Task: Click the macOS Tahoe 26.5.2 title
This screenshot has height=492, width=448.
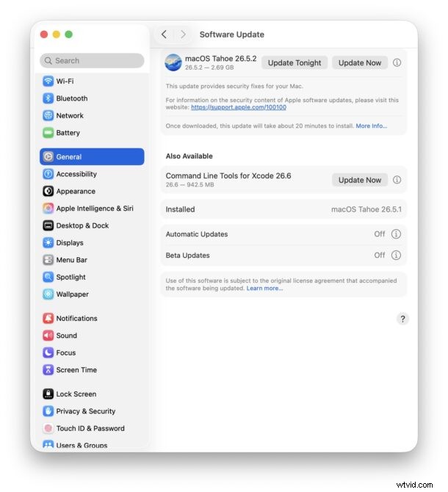Action: (x=221, y=59)
